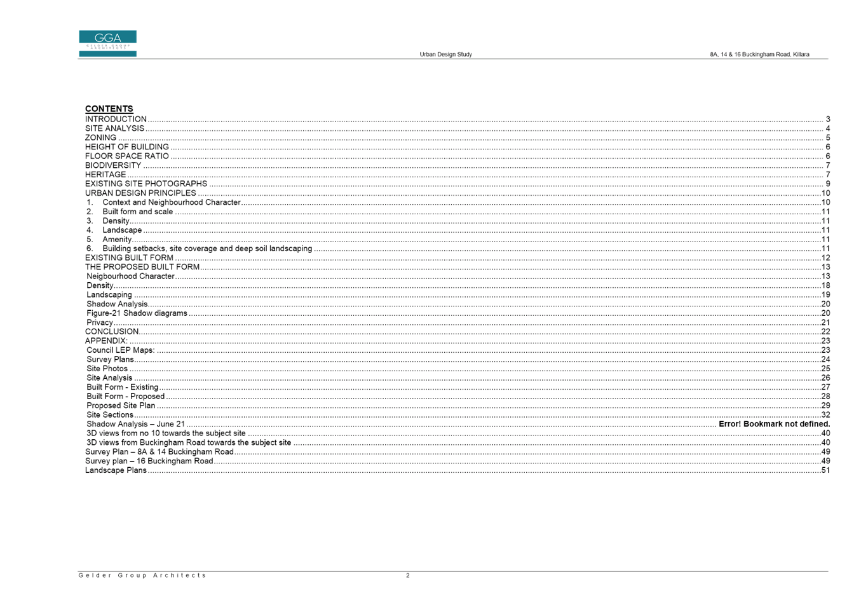Click Building setbacks, site coverage entry
The height and width of the screenshot is (614, 868).
click(x=207, y=249)
